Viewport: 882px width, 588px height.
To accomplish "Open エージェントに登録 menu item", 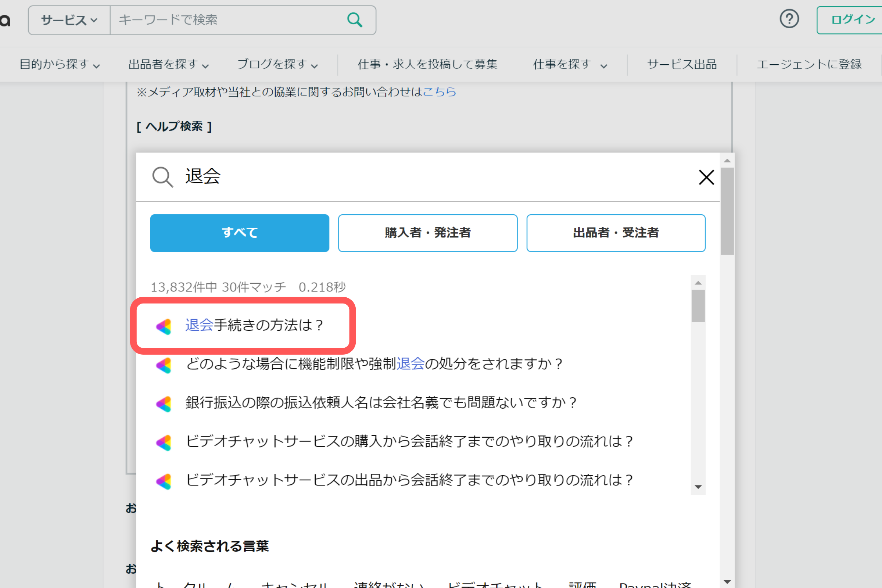I will coord(809,65).
